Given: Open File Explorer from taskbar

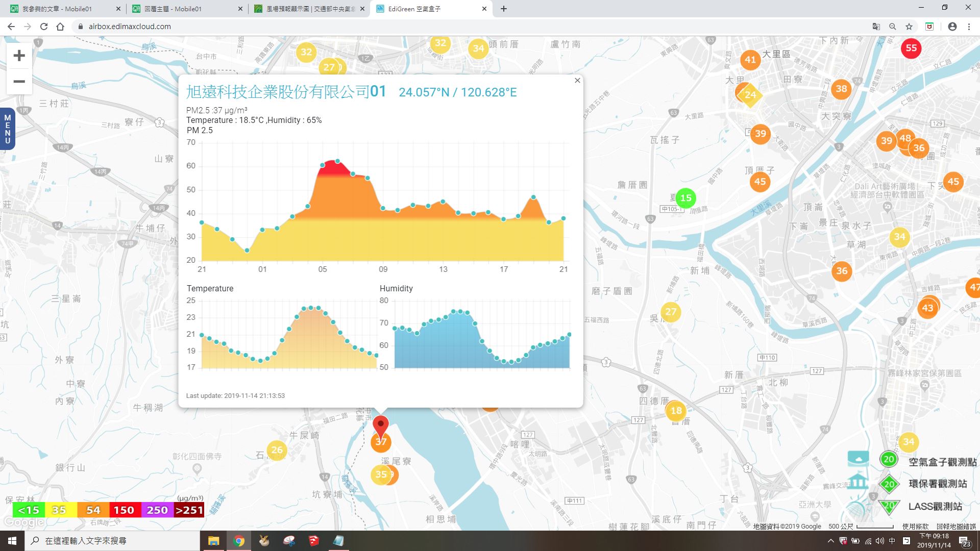Looking at the screenshot, I should click(x=213, y=541).
